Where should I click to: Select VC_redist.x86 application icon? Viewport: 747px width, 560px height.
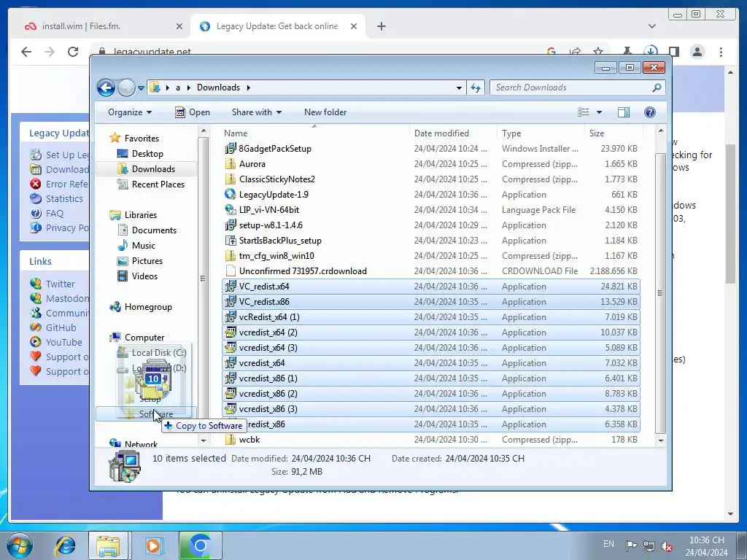[231, 301]
